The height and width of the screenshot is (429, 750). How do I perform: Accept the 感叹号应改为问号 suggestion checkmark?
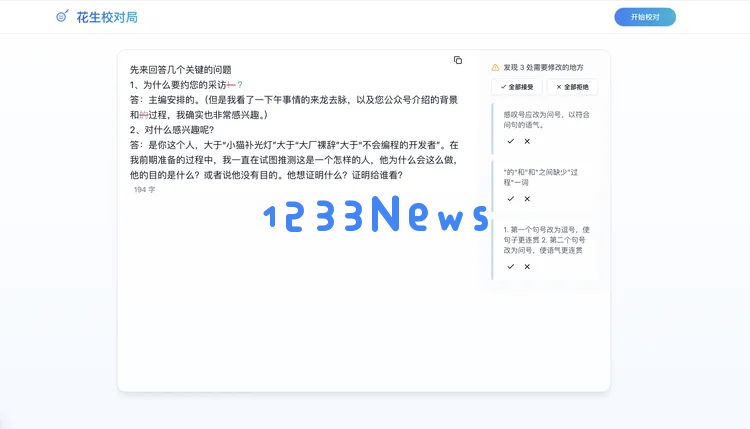511,141
